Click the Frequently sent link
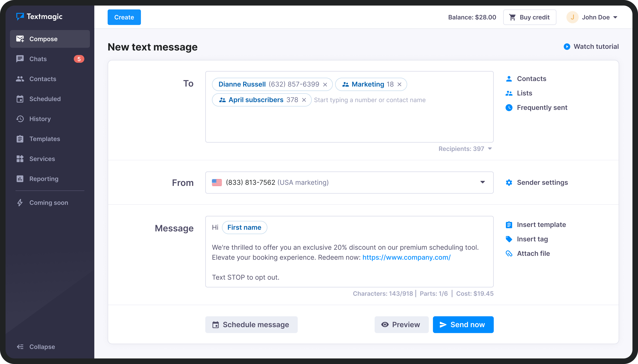This screenshot has width=638, height=364. 536,107
